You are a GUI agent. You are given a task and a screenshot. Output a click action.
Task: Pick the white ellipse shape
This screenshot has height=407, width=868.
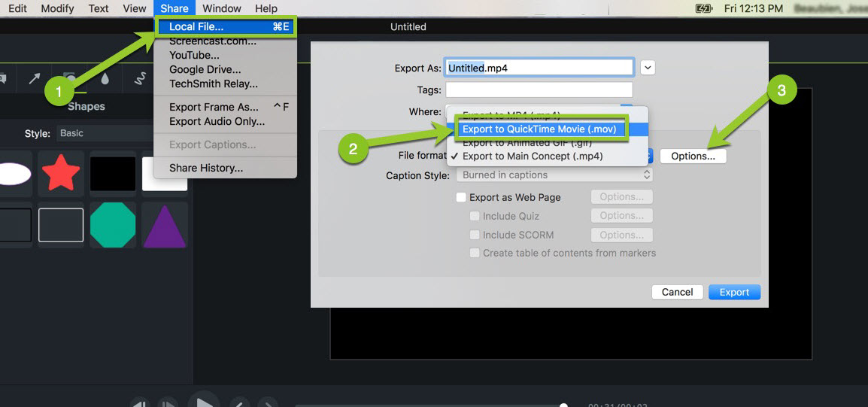14,174
